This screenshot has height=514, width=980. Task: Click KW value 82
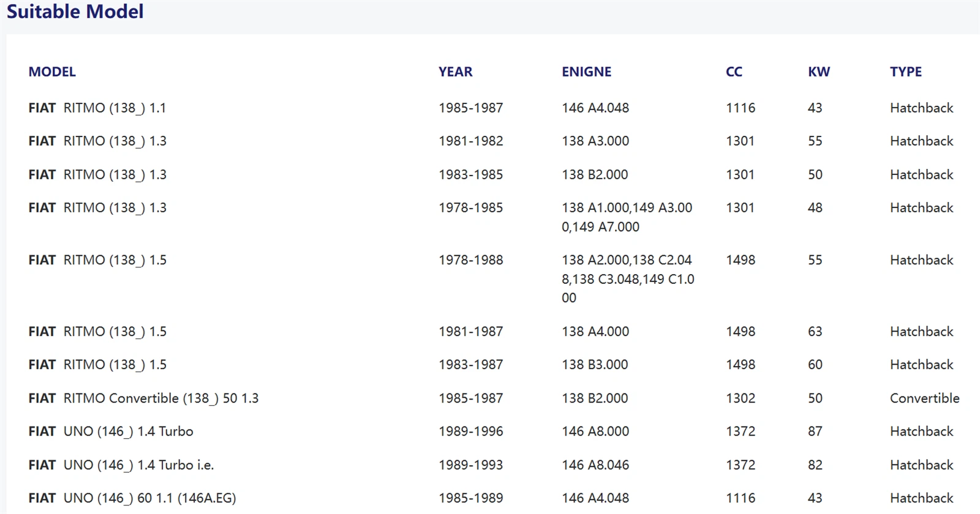[x=815, y=465]
